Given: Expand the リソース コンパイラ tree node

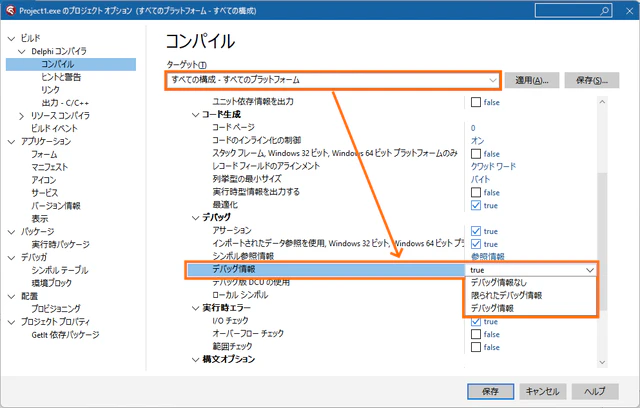Looking at the screenshot, I should point(22,116).
